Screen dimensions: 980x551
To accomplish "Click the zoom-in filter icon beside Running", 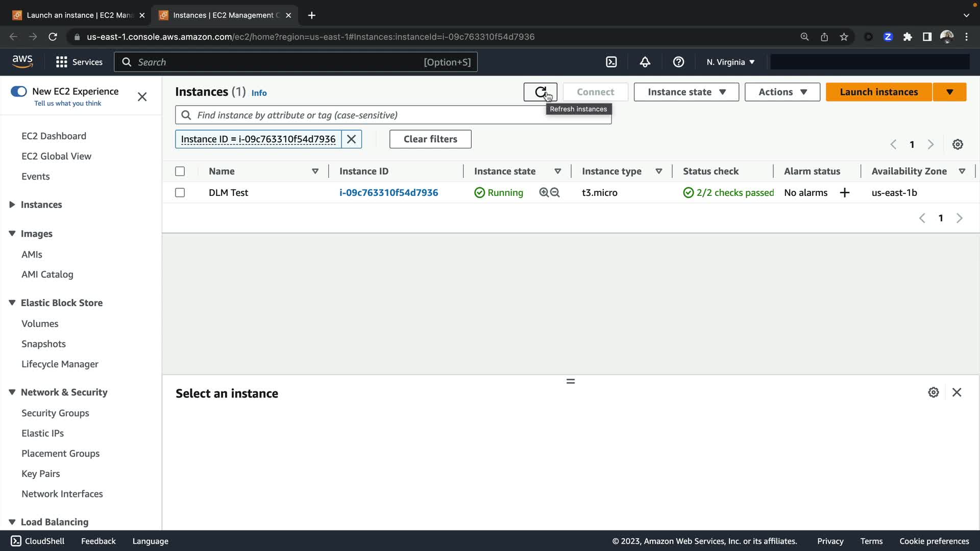I will click(544, 192).
